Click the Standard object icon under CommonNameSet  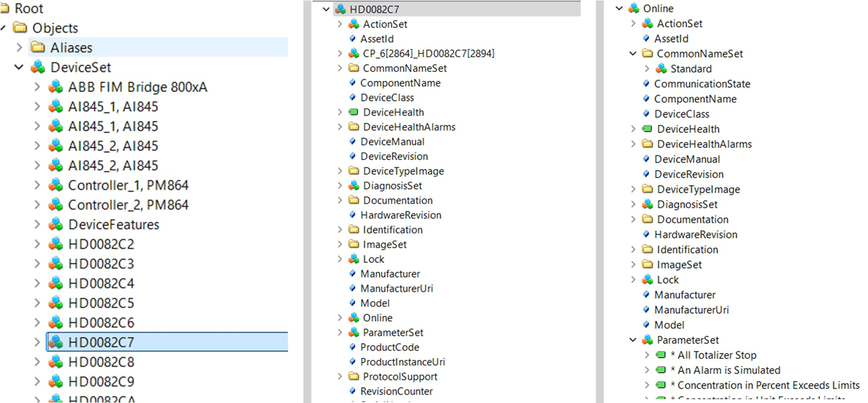pos(661,69)
